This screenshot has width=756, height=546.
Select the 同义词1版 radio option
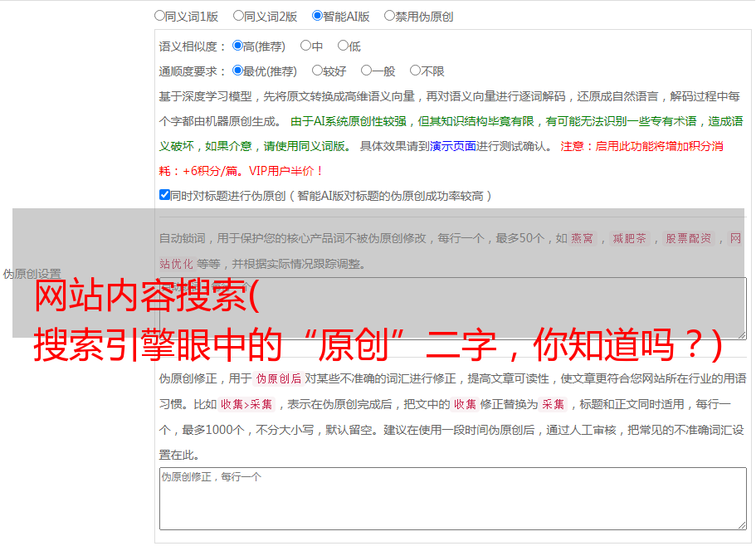(x=159, y=16)
